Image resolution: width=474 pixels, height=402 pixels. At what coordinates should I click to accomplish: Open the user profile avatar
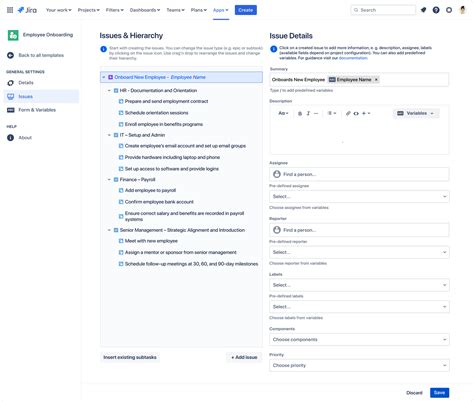(463, 10)
